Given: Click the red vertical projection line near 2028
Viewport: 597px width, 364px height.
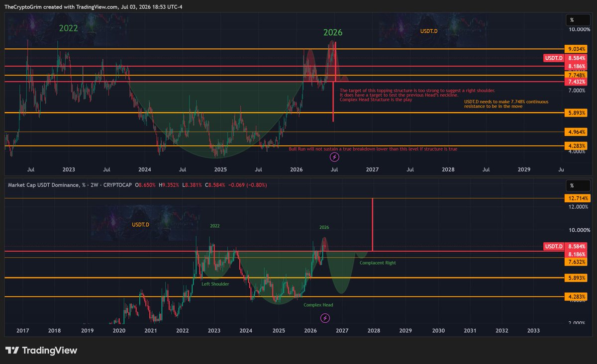Looking at the screenshot, I should pos(373,224).
